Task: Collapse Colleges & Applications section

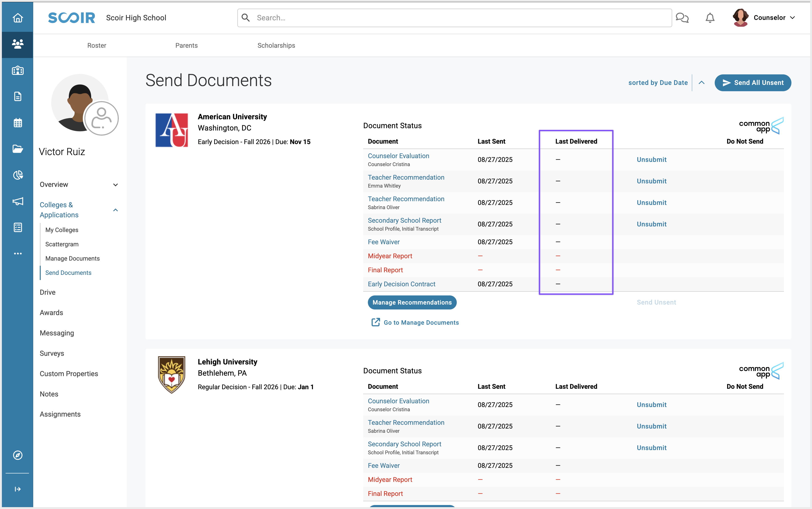Action: pos(116,210)
